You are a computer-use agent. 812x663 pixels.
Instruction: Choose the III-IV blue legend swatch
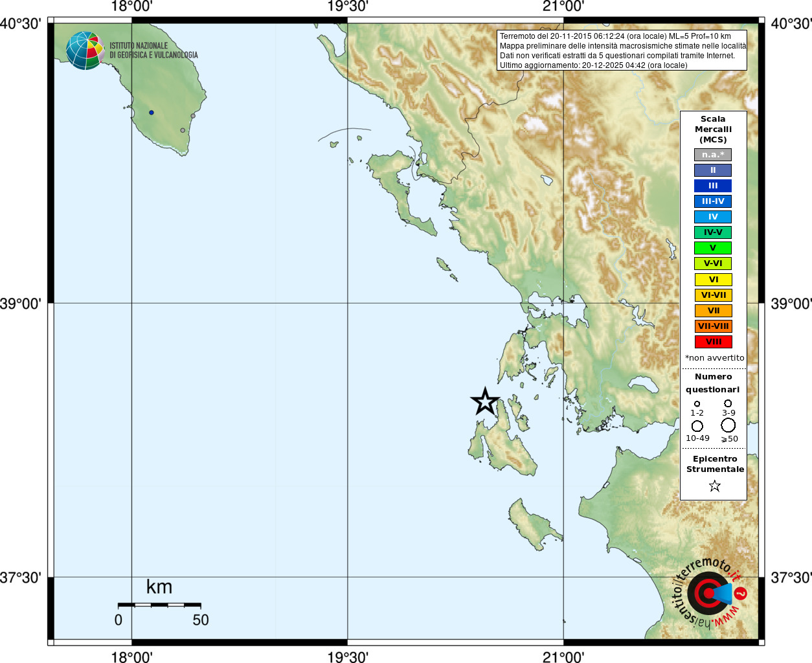(713, 201)
